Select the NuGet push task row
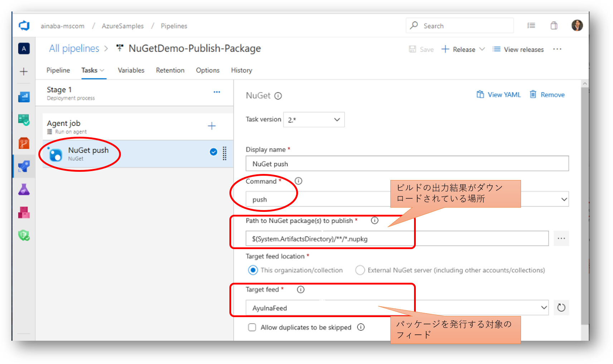Viewport: 613px width, 364px height. pos(138,154)
